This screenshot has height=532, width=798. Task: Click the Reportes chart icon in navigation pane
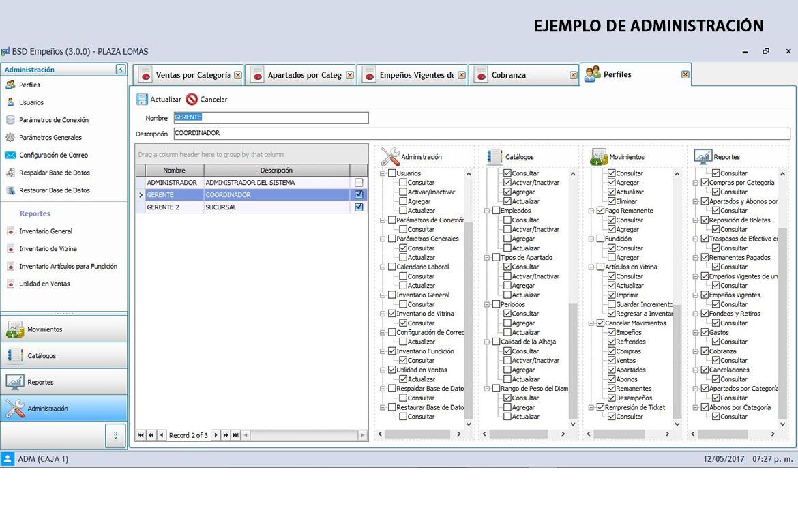tap(15, 382)
